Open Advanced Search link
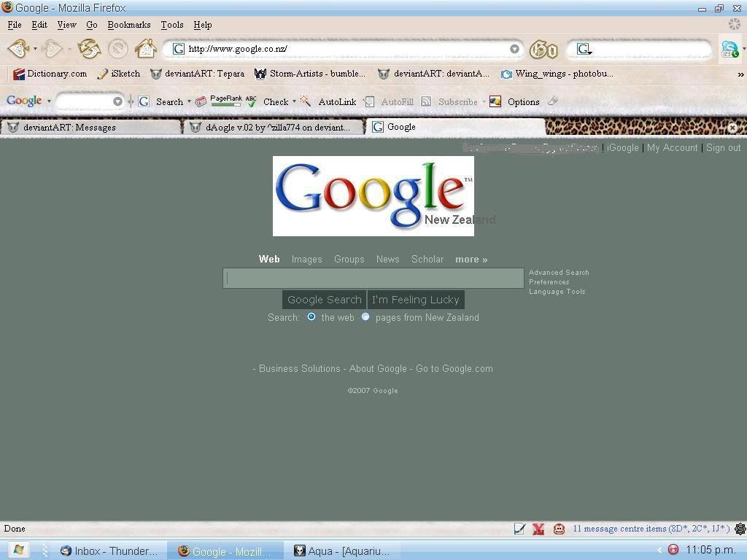Image resolution: width=747 pixels, height=560 pixels. [559, 273]
